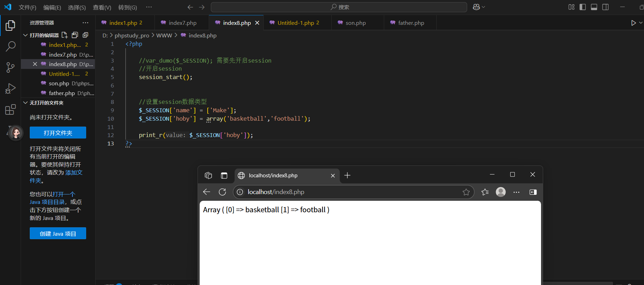Viewport: 644px width, 285px height.
Task: Click the 搜索 command center box
Action: tap(339, 7)
